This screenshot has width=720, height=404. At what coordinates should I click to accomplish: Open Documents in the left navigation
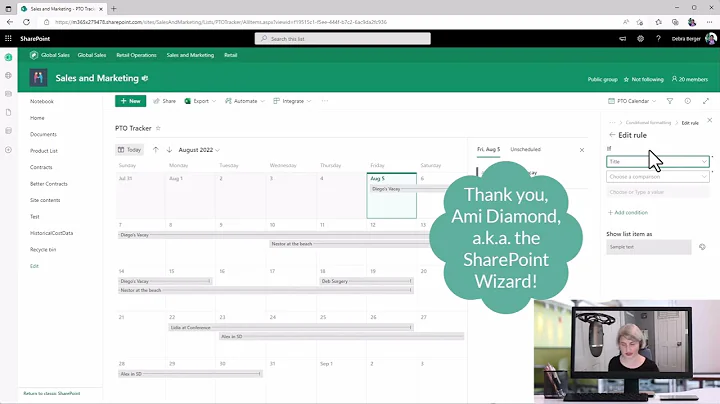coord(43,135)
